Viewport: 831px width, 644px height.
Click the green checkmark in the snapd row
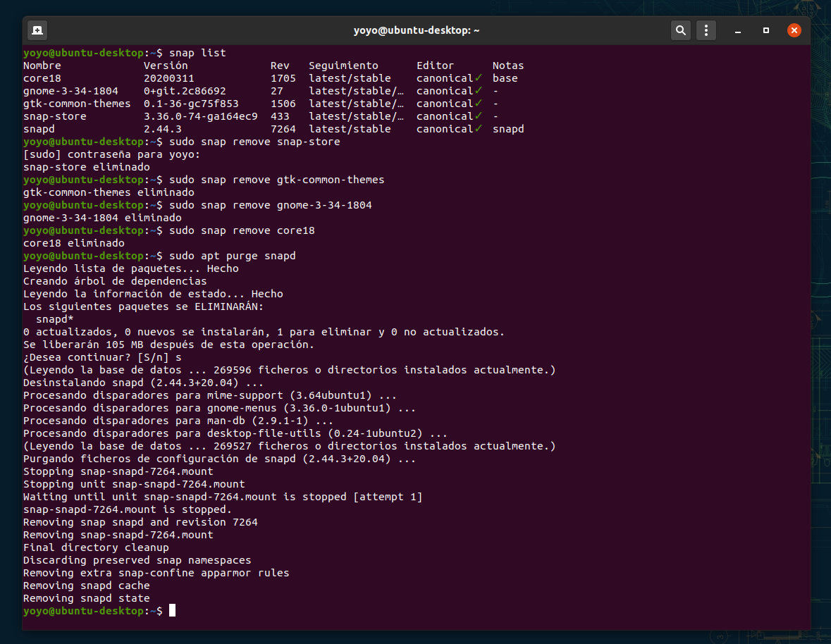click(x=479, y=129)
